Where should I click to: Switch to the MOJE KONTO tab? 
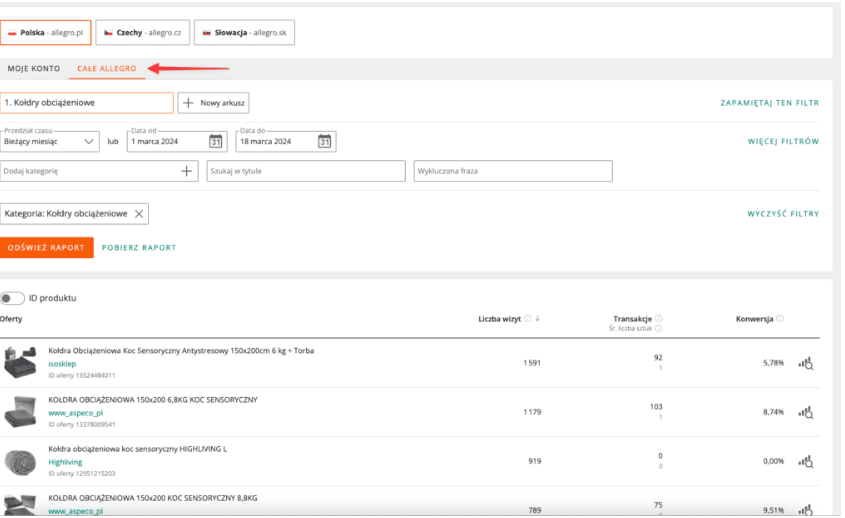tap(34, 68)
